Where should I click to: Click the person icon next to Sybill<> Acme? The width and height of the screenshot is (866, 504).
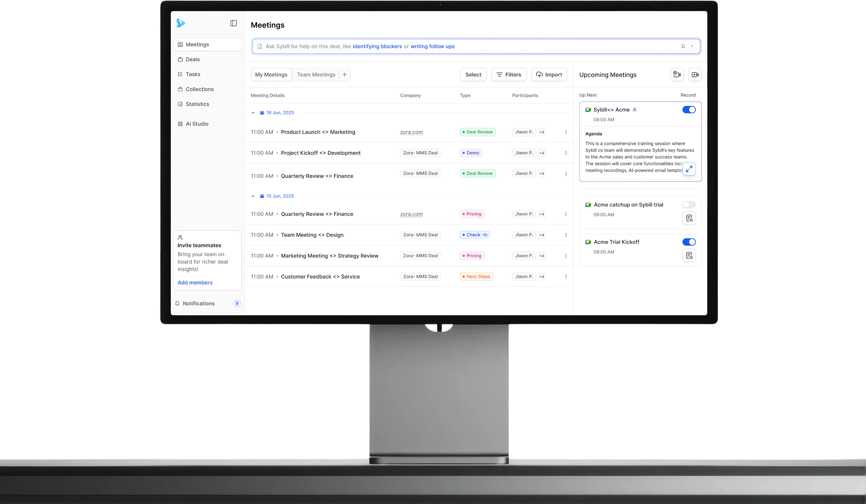pyautogui.click(x=635, y=110)
